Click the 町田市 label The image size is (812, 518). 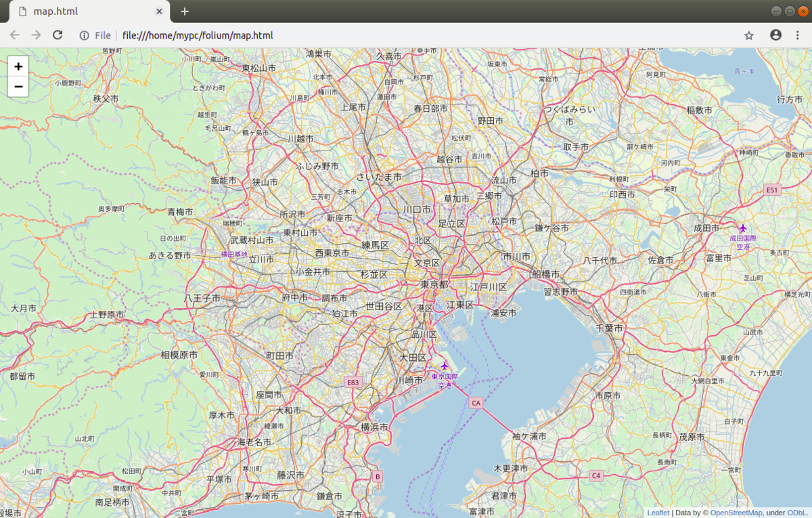point(279,355)
